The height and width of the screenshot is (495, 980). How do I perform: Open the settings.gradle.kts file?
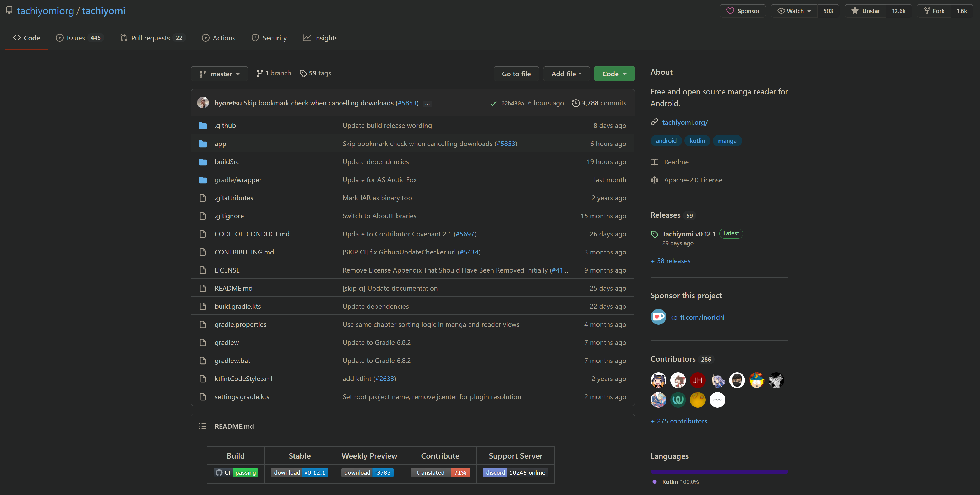coord(242,397)
